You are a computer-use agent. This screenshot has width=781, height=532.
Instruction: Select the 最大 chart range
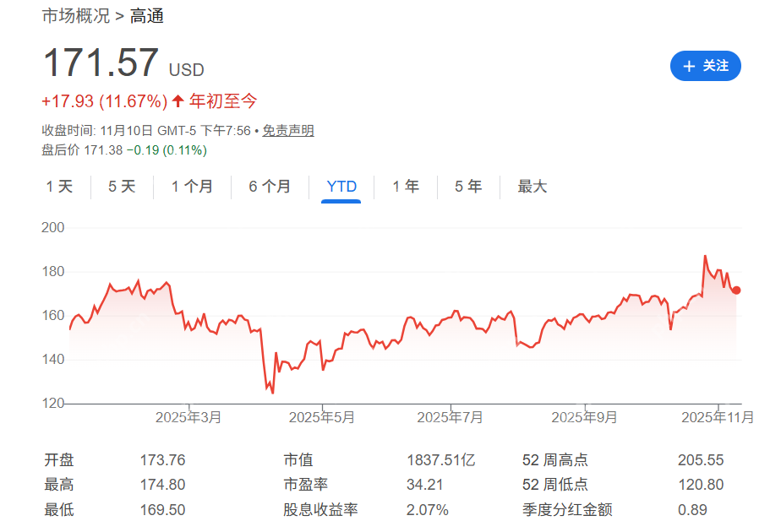pyautogui.click(x=531, y=187)
